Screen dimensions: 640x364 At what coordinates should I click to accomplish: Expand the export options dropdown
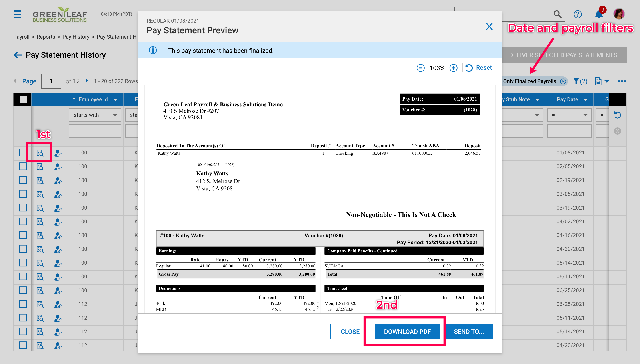[606, 81]
